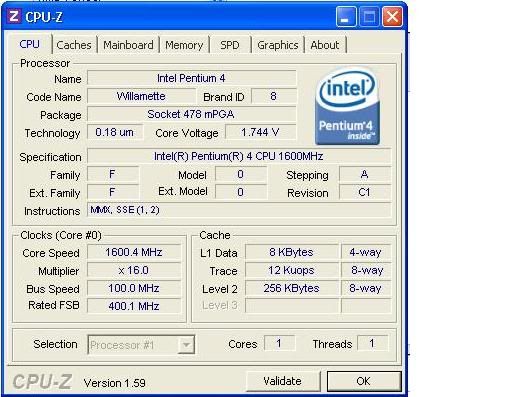Click the Multiplier value x 16.0
Viewport: 512px width, 397px height.
[x=134, y=270]
